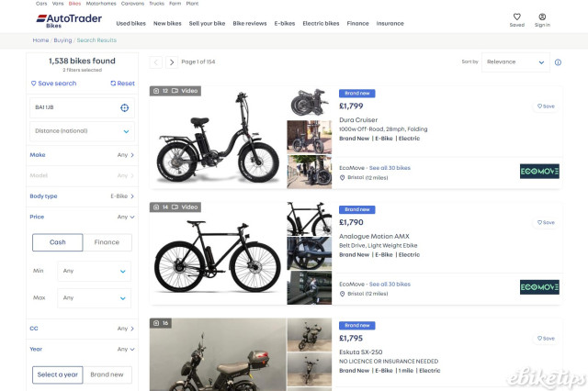Open 16 photos badge on Eskuta listing
This screenshot has height=391, width=588.
coord(161,323)
